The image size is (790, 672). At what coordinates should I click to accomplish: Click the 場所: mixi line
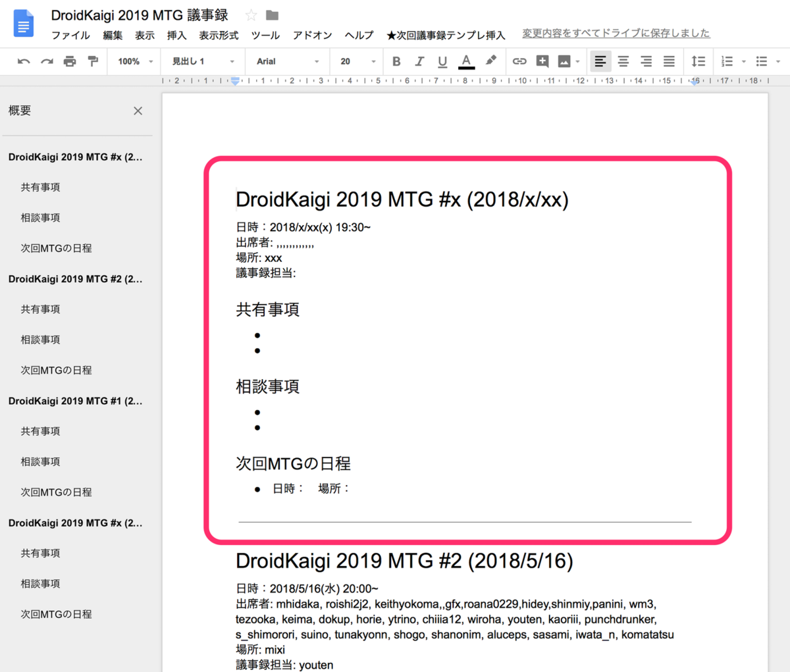[x=260, y=650]
